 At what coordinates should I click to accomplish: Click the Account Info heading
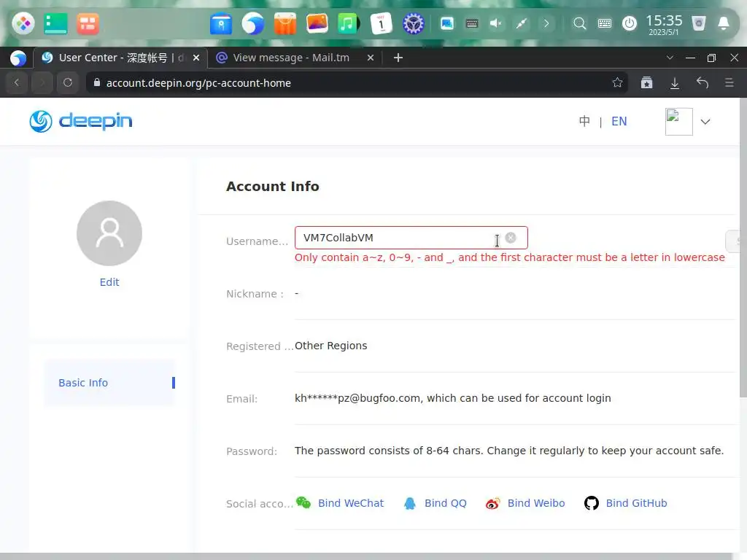273,186
